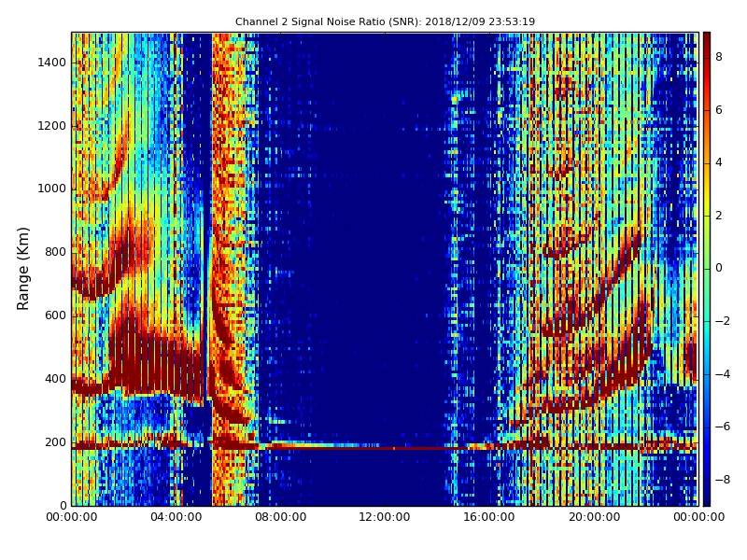747x560 pixels.
Task: Click the colorbar label 2
Action: [x=719, y=216]
